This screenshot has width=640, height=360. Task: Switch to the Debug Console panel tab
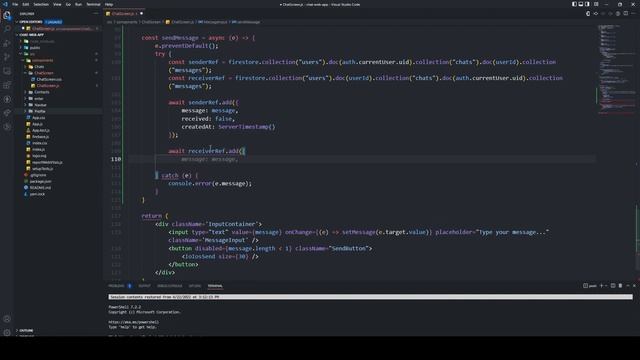point(170,286)
